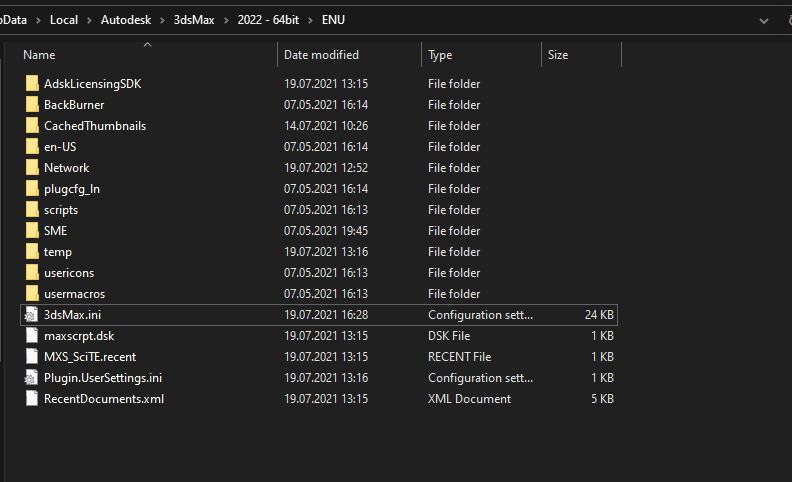Click ENU breadcrumb segment

333,20
